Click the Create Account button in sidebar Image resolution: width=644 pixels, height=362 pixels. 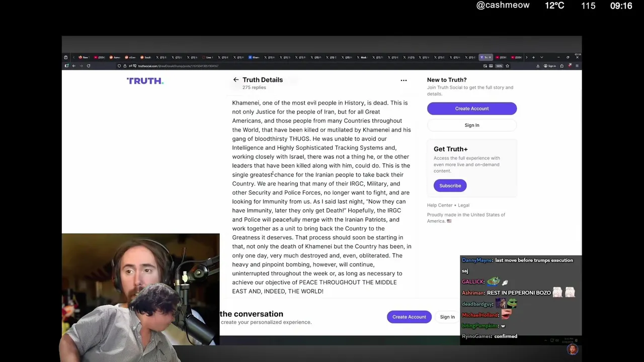tap(472, 109)
